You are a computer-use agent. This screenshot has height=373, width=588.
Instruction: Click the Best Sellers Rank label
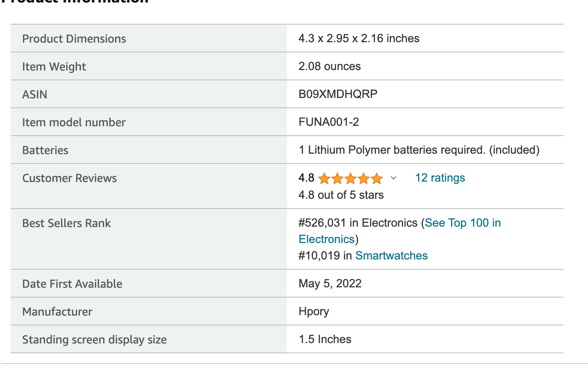pos(66,223)
